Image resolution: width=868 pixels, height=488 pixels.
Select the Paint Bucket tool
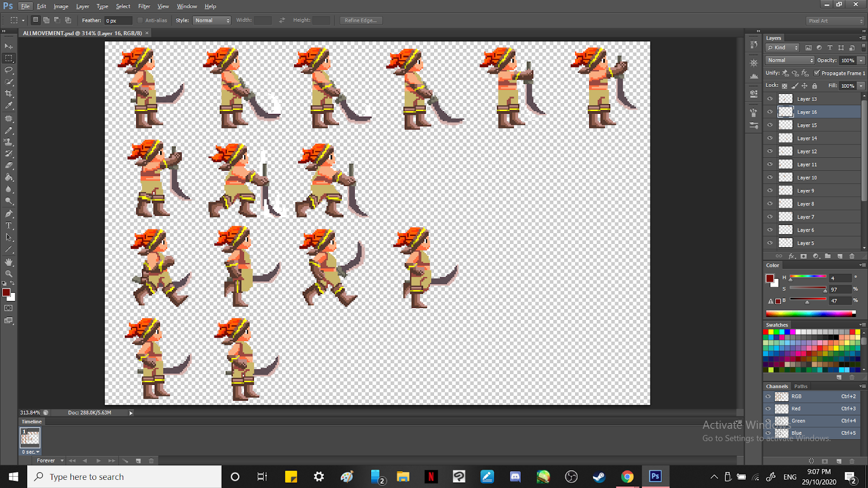pyautogui.click(x=9, y=177)
